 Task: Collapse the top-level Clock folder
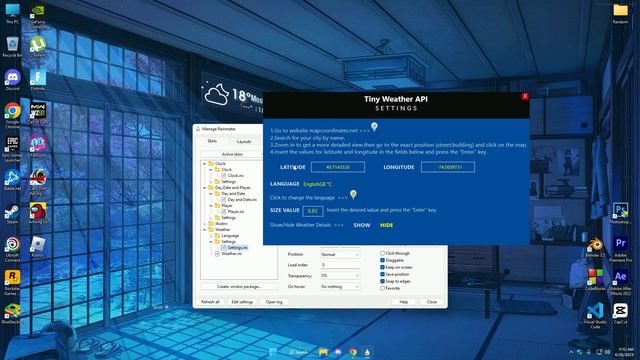point(205,164)
